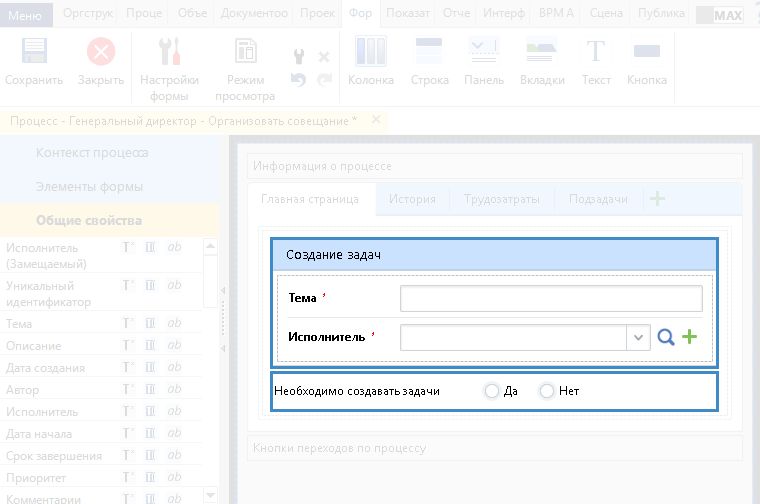The width and height of the screenshot is (760, 504).
Task: Click the Исполнитель combo input field
Action: coord(514,337)
